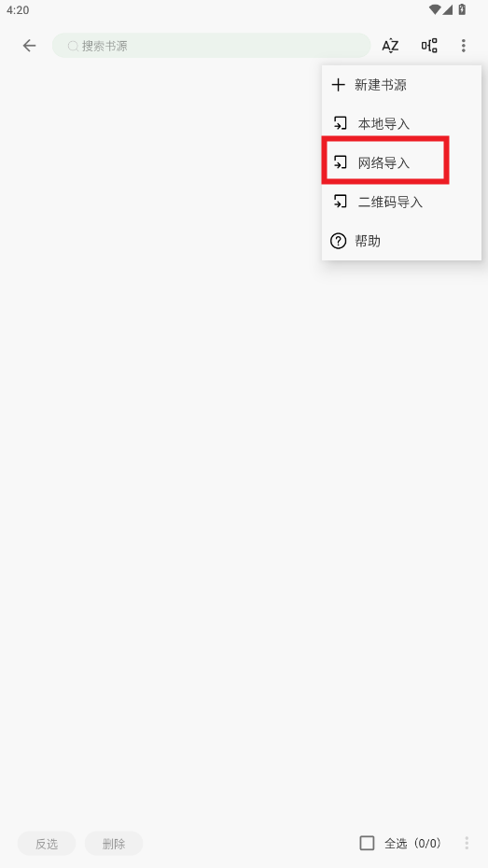488x868 pixels.
Task: Click the magnifier icon in search bar
Action: [73, 46]
